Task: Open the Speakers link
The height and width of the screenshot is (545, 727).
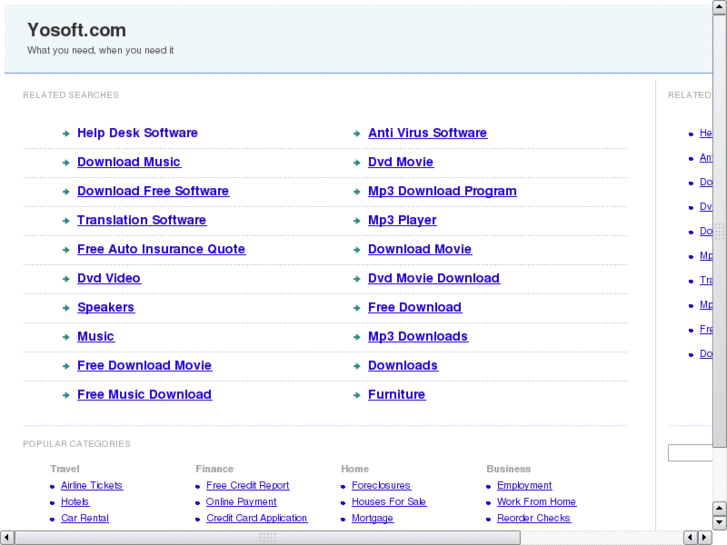Action: pos(106,307)
